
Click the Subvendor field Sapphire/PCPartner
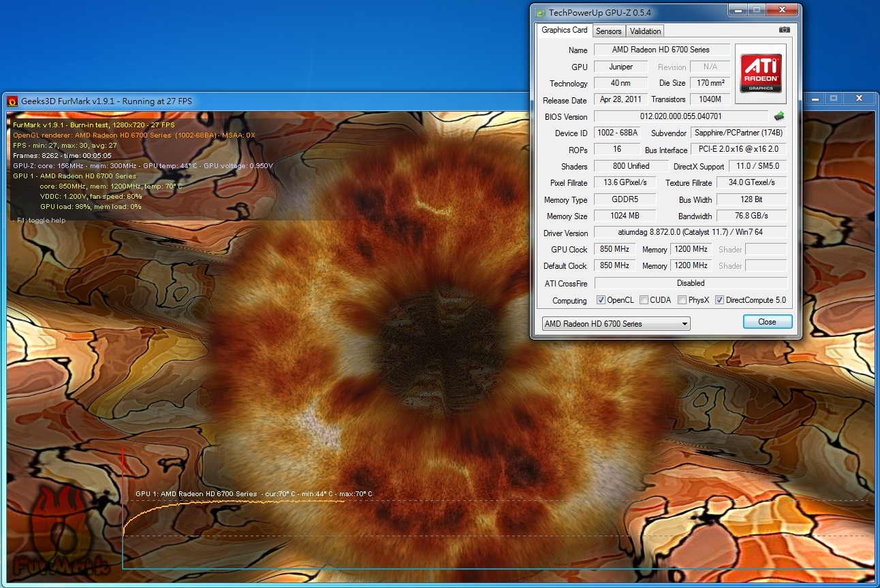click(738, 133)
